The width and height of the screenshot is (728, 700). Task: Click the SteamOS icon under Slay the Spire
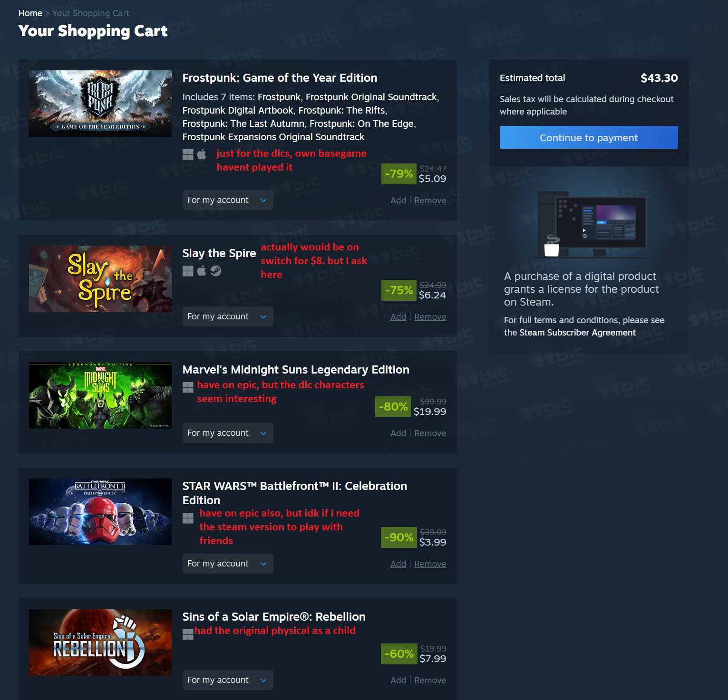click(x=216, y=271)
